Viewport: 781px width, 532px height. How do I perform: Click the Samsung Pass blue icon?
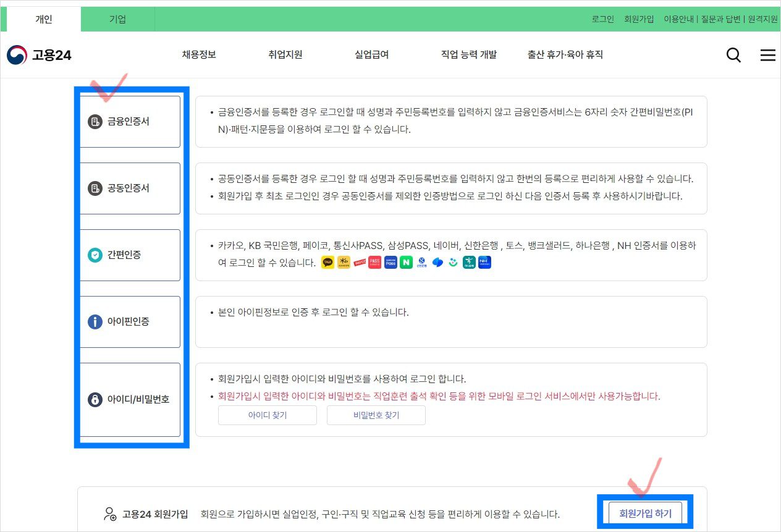click(x=390, y=263)
